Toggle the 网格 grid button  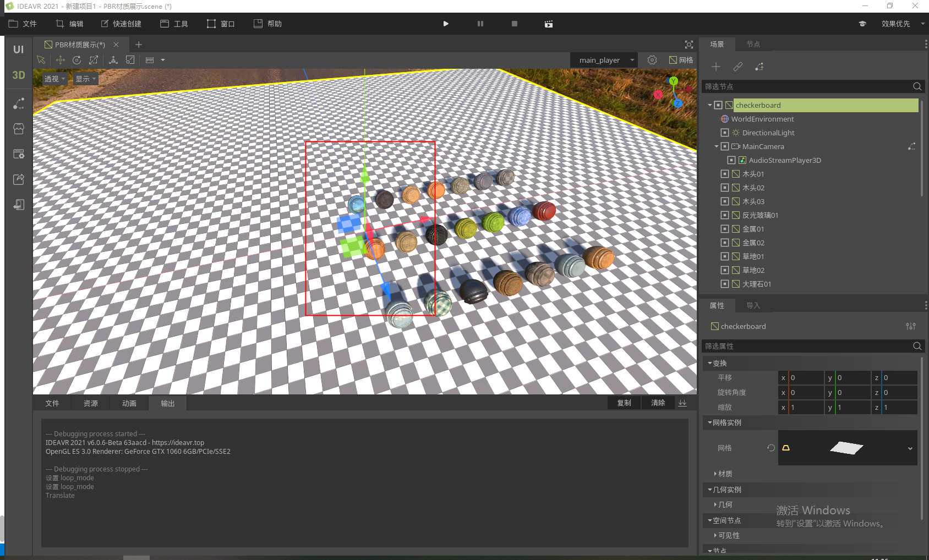pos(681,60)
